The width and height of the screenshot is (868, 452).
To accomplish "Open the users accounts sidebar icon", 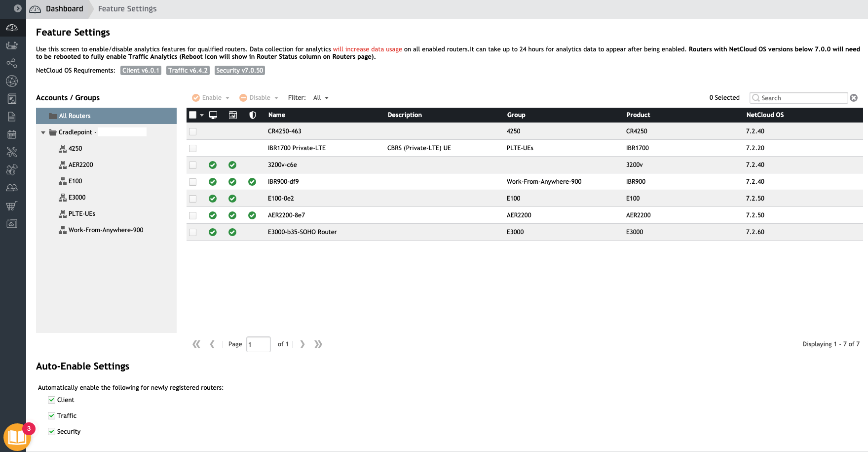I will click(12, 188).
